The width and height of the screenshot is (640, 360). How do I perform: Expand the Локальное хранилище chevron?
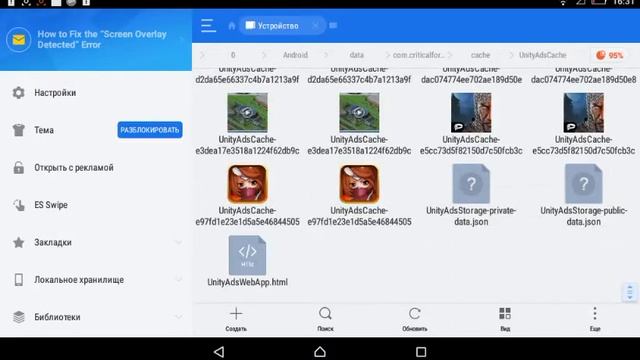point(178,280)
